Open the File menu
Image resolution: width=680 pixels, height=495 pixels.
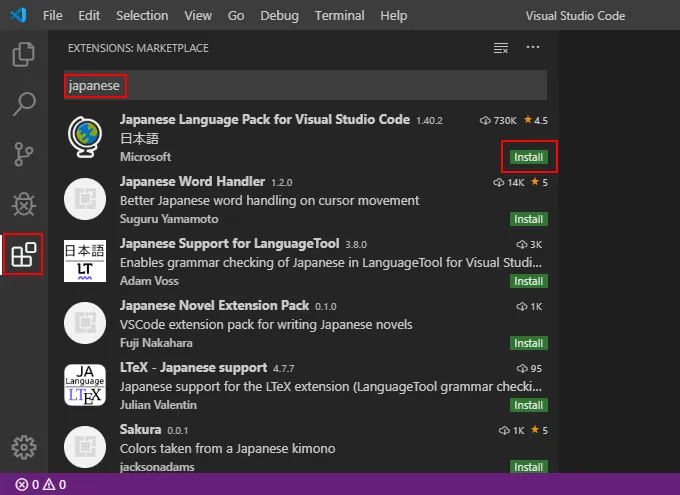[52, 16]
